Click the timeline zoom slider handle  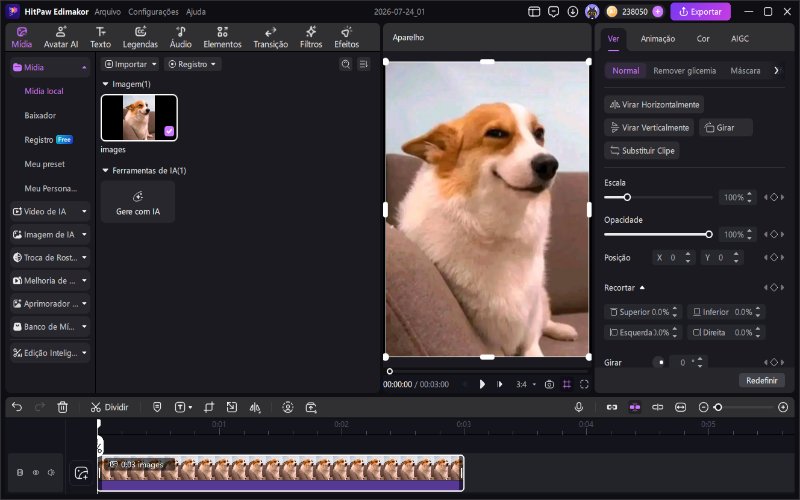718,407
